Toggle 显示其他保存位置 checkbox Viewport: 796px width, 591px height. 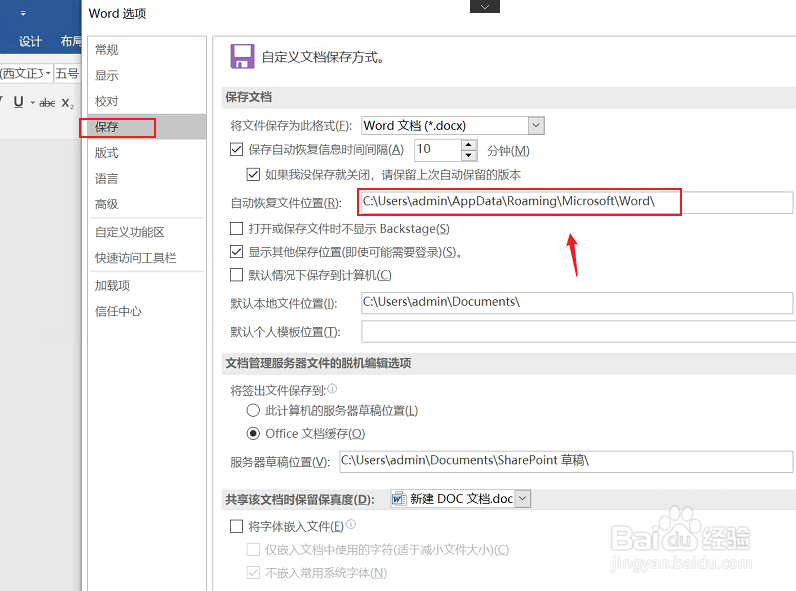click(236, 251)
